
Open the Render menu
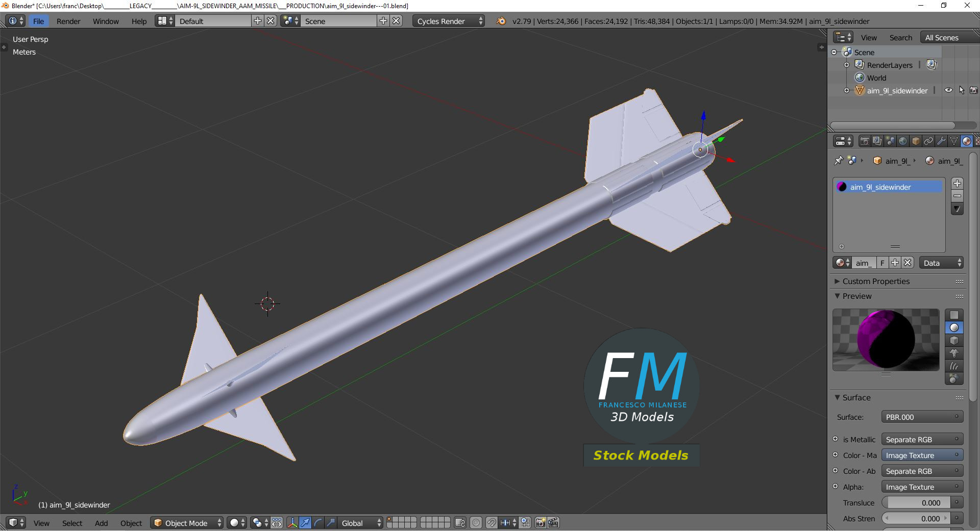point(68,21)
